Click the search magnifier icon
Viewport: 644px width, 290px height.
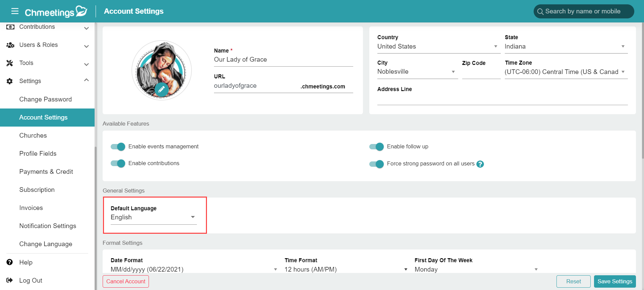540,12
